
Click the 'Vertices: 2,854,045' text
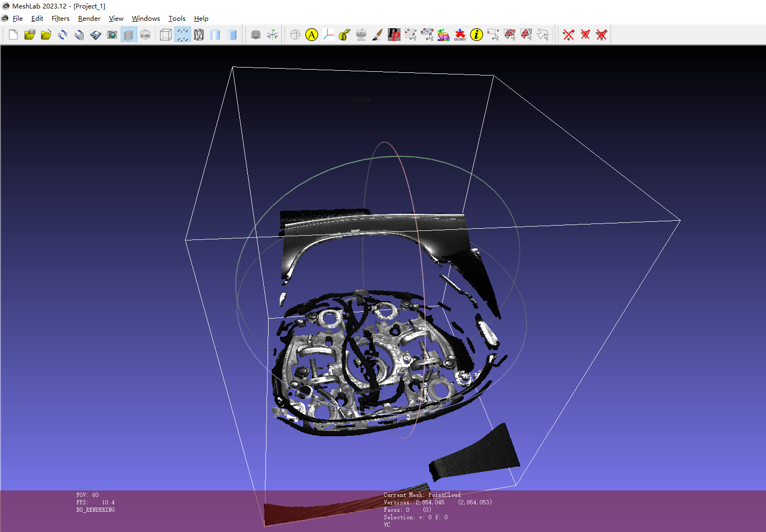pyautogui.click(x=414, y=502)
